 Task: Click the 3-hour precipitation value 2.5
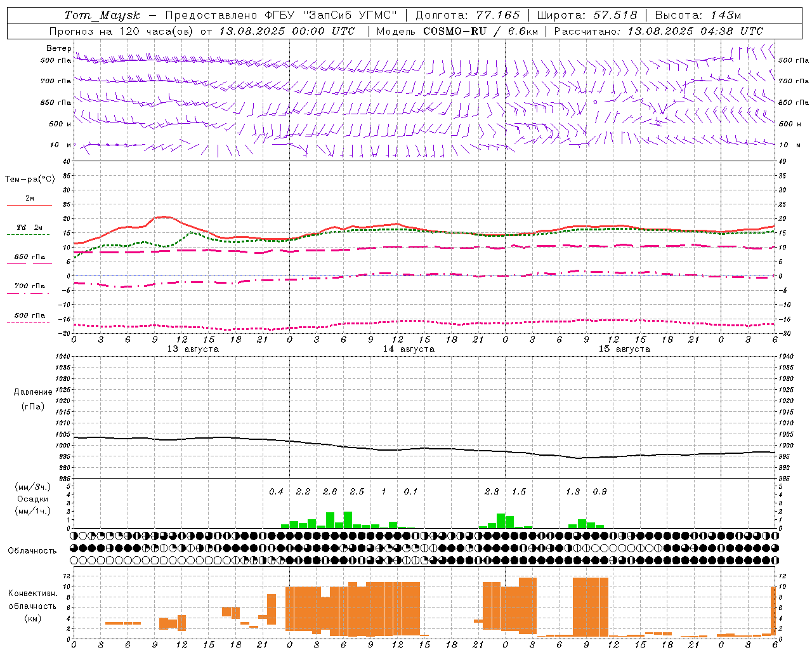[x=357, y=491]
